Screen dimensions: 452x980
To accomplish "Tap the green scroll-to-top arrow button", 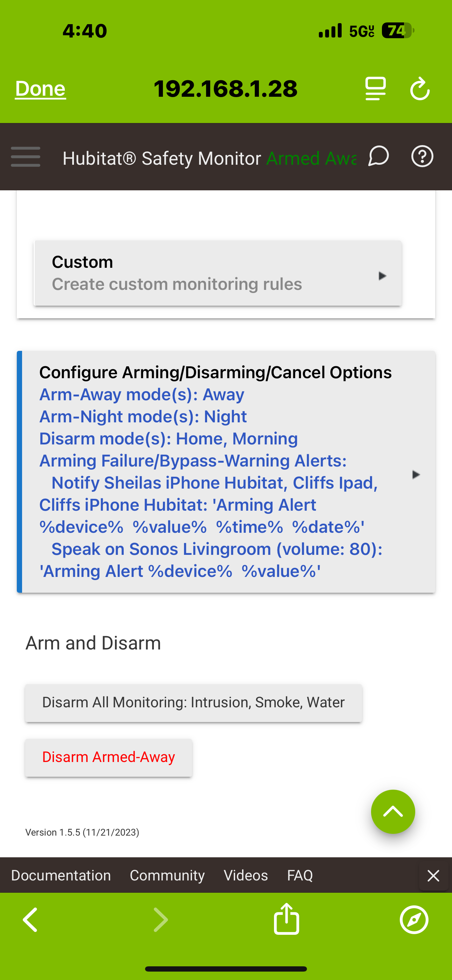I will (x=393, y=811).
